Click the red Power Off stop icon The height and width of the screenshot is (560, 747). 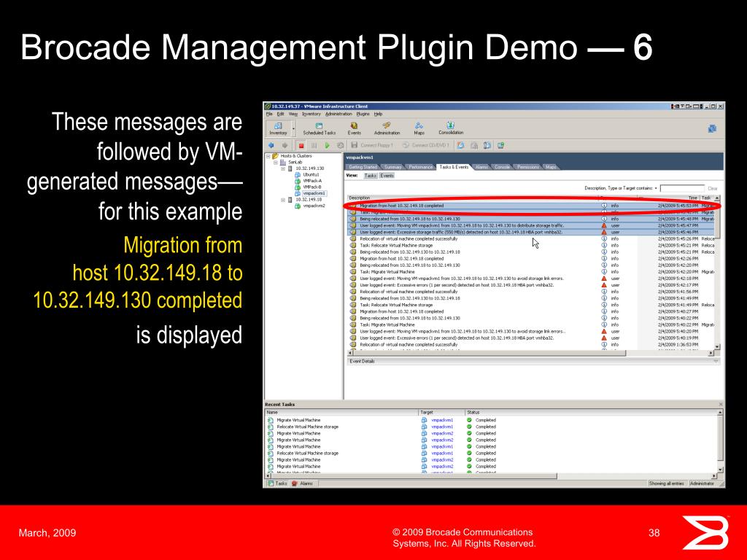click(301, 145)
